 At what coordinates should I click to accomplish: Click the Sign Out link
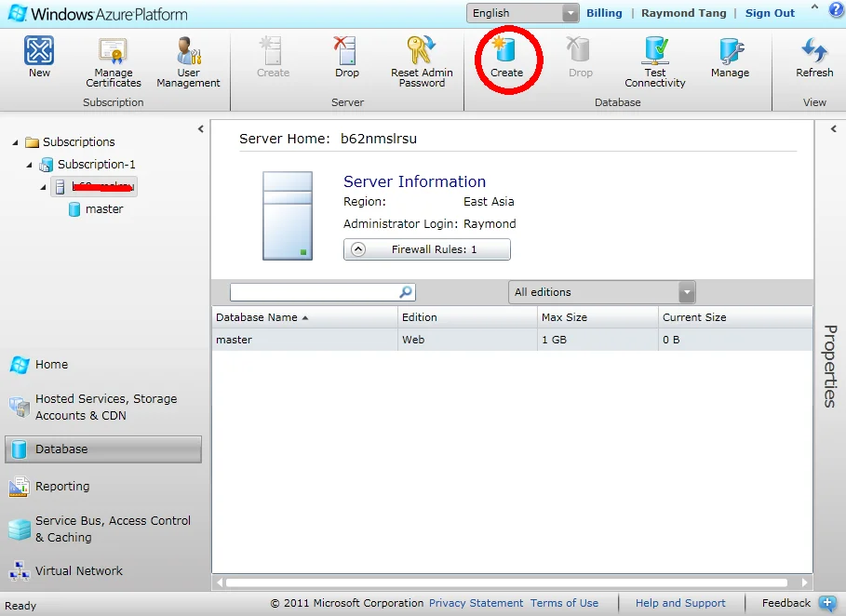[770, 13]
